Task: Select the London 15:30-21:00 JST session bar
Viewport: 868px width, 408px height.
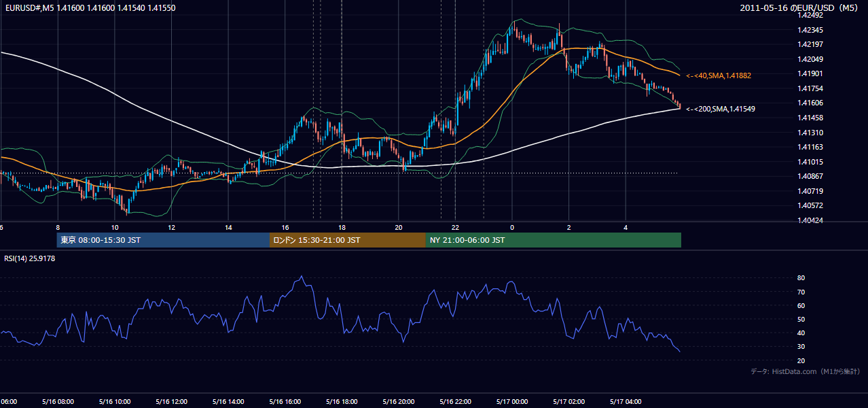Action: (x=347, y=240)
